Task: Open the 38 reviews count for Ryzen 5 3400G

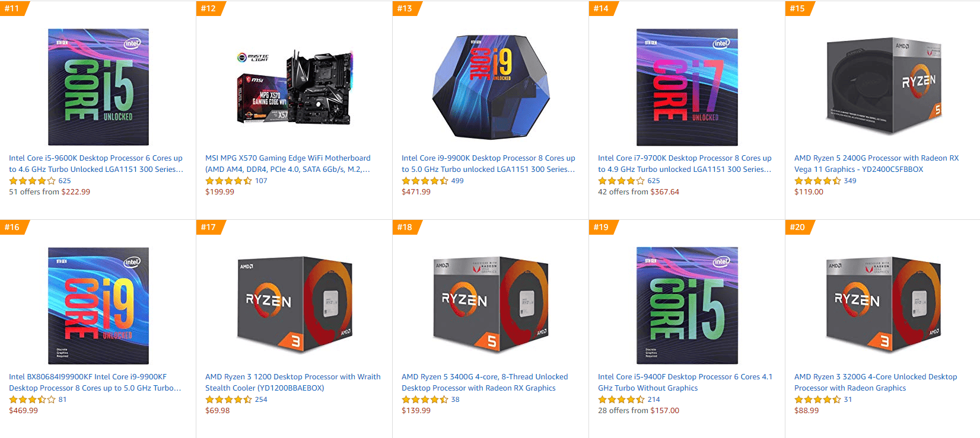Action: coord(455,399)
